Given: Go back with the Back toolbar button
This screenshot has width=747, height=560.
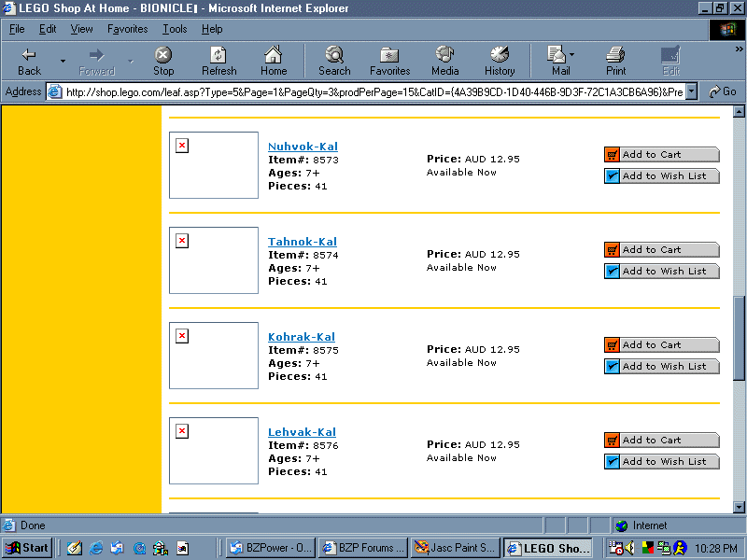Looking at the screenshot, I should click(x=30, y=61).
